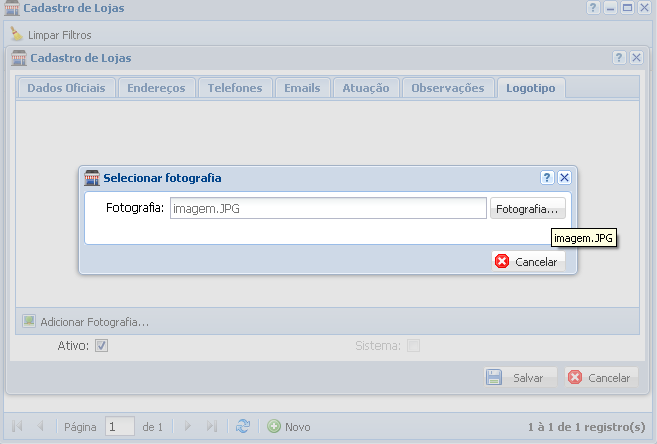Click the Salvar button
The width and height of the screenshot is (657, 444).
click(517, 378)
